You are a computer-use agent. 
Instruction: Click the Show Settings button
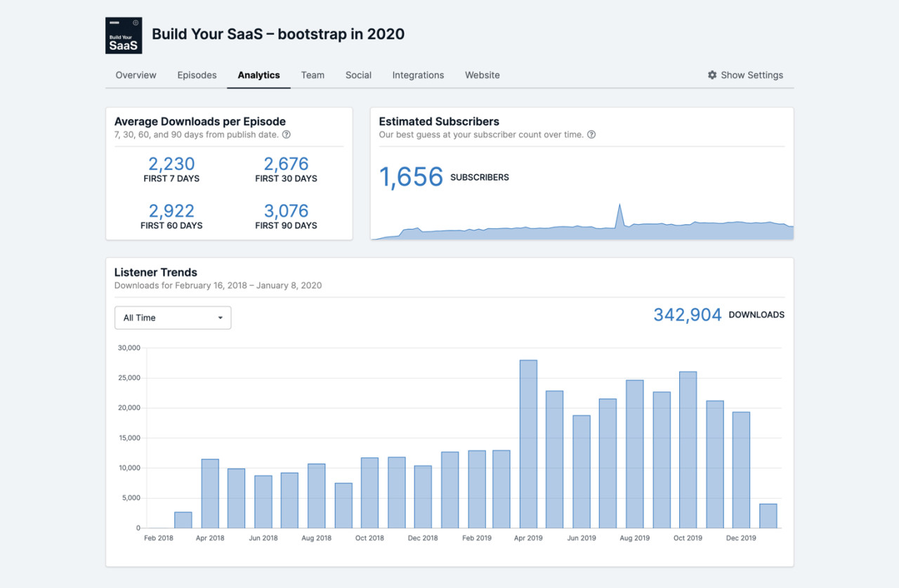click(x=746, y=74)
